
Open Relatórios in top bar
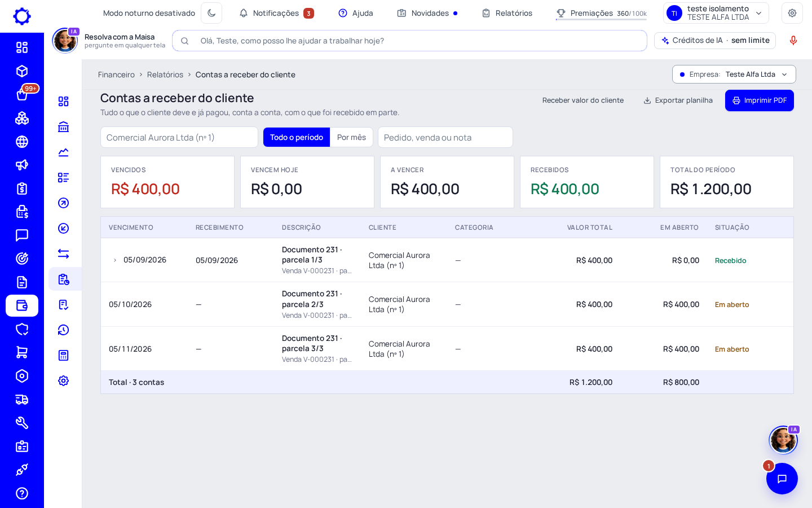[507, 13]
